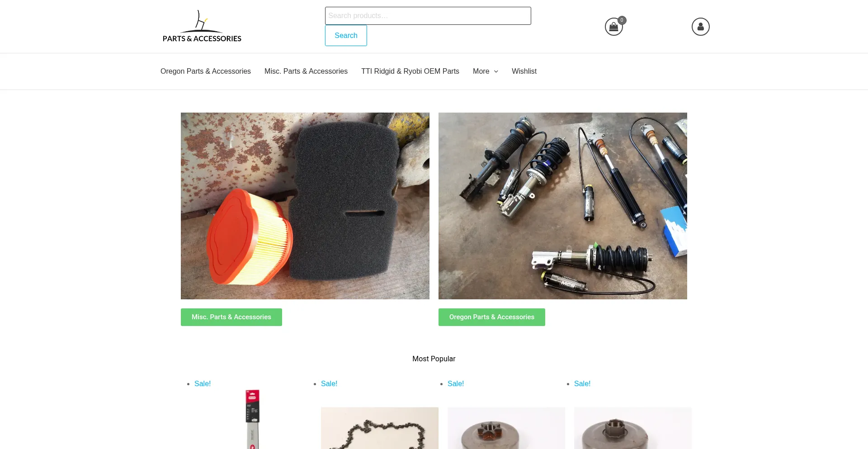Image resolution: width=868 pixels, height=449 pixels.
Task: Open the shock absorbers category image
Action: tap(563, 206)
